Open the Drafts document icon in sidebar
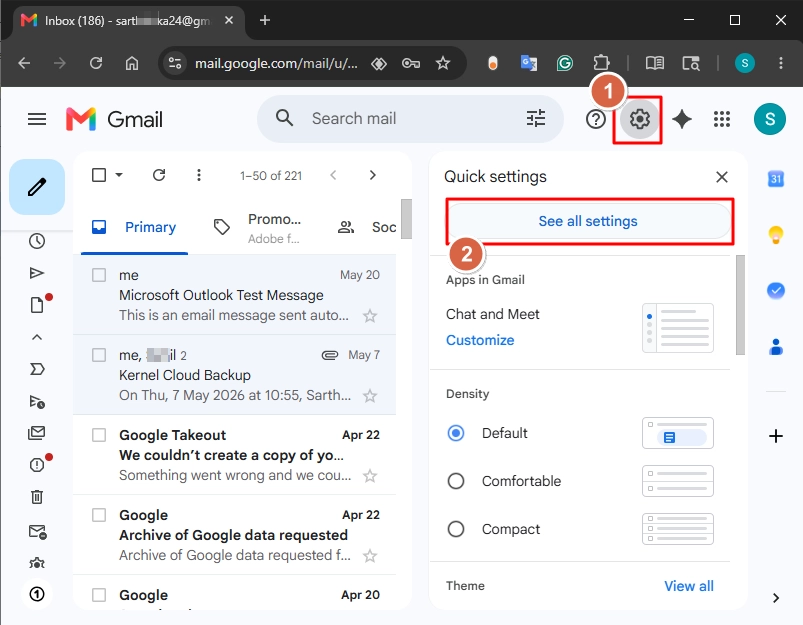The height and width of the screenshot is (625, 803). (x=37, y=305)
